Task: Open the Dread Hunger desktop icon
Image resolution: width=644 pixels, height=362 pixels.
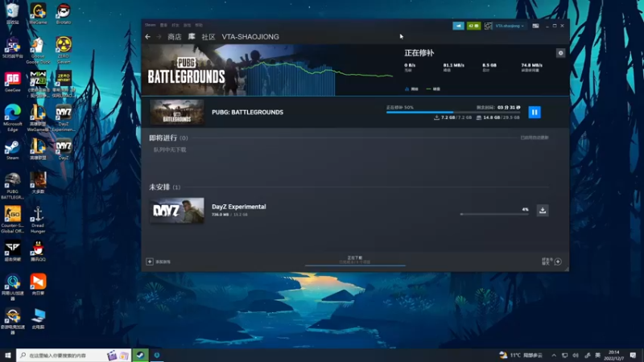Action: (x=38, y=219)
